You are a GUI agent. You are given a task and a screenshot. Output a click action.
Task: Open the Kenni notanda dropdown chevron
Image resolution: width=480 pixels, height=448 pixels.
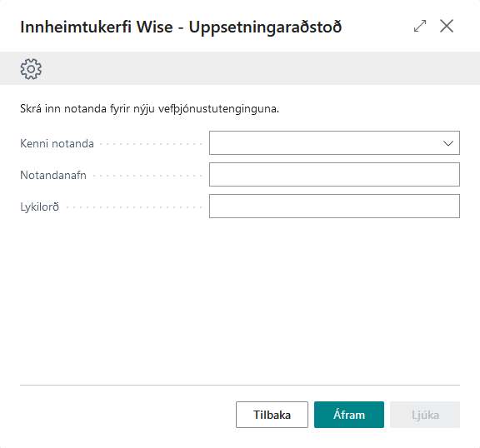[x=448, y=143]
